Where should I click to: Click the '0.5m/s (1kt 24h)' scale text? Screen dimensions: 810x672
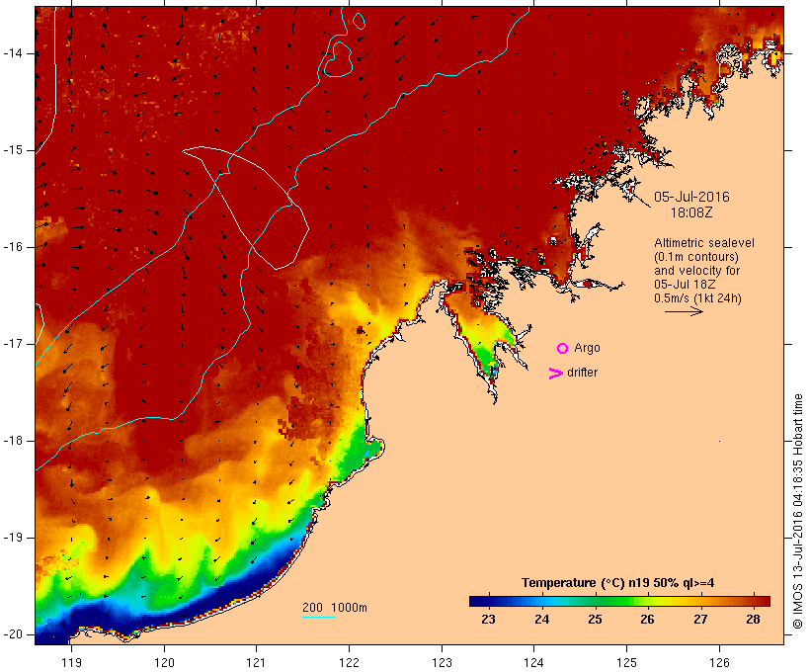pos(697,298)
